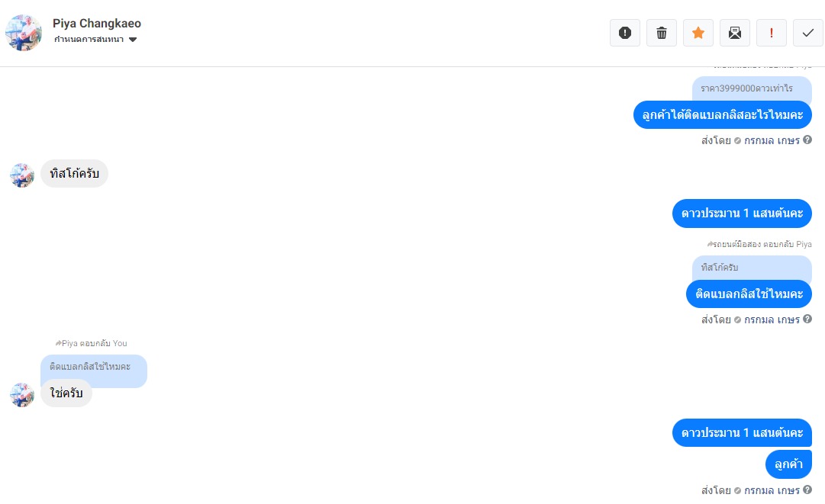Toggle the orange star follow-up flag
Screen dimensions: 825x504
(x=698, y=33)
